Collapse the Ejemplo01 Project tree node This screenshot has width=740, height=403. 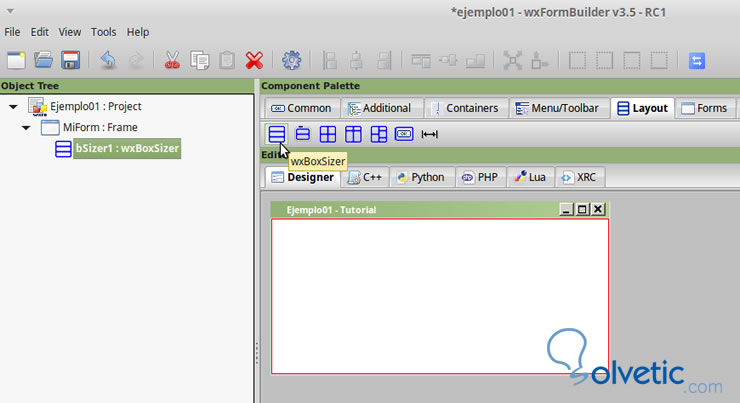13,107
